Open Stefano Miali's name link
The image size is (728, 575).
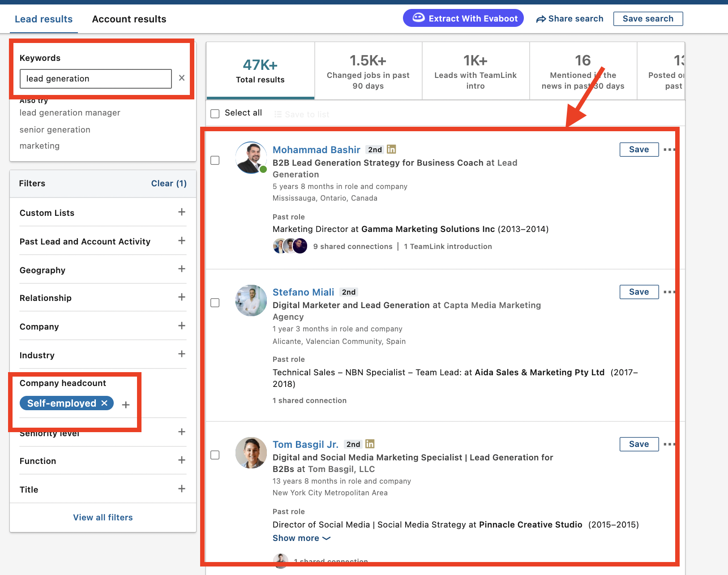click(304, 292)
